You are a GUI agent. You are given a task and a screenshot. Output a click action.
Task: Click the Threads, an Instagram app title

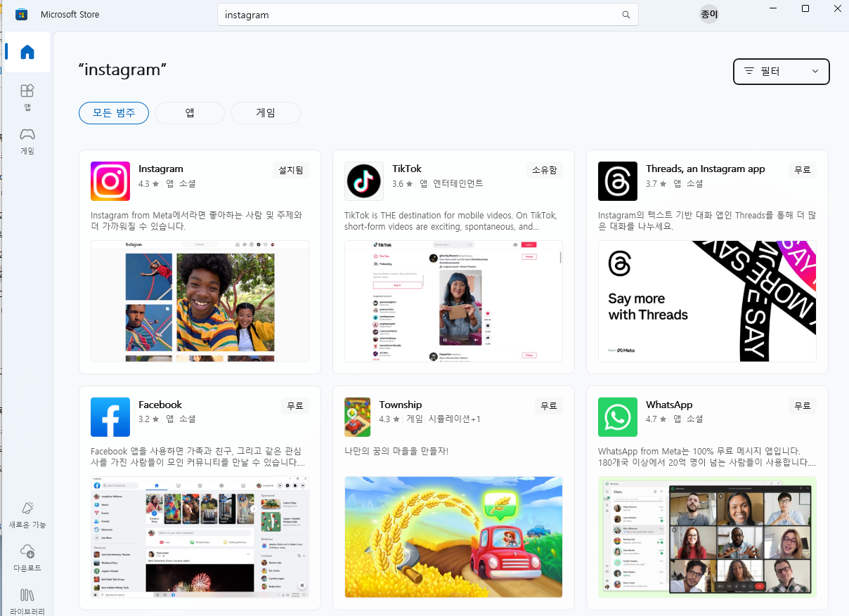point(706,169)
